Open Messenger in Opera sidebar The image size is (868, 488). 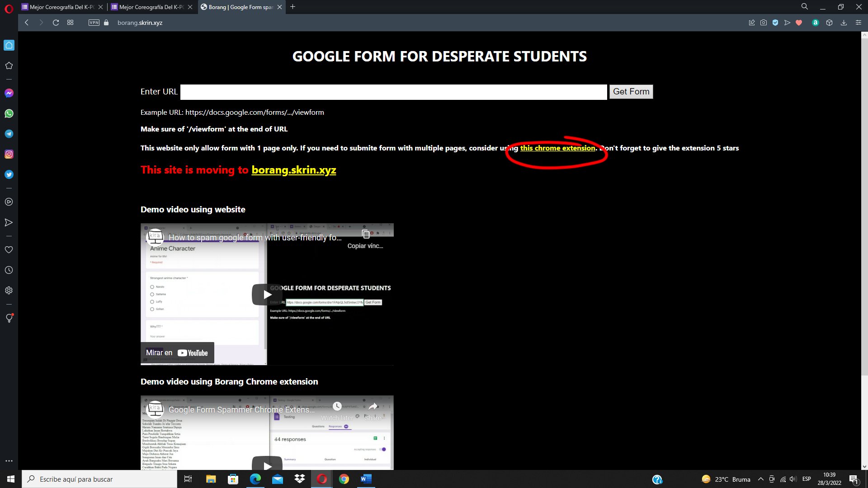[9, 93]
